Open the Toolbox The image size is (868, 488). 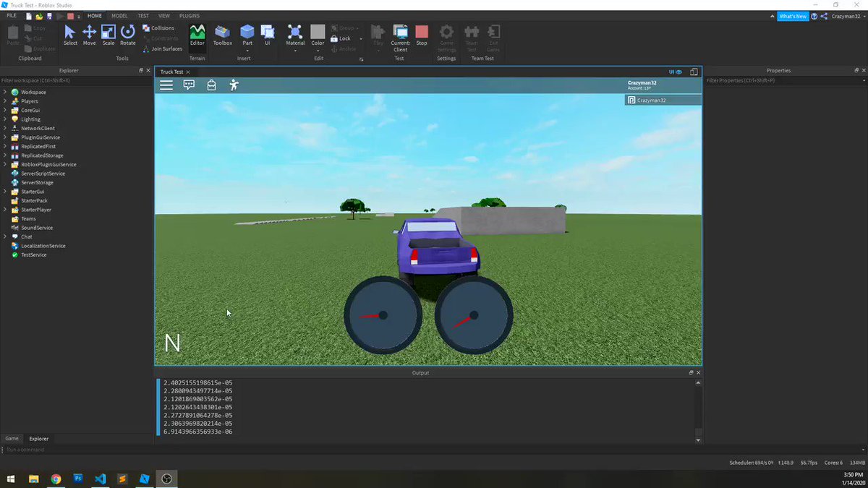223,35
